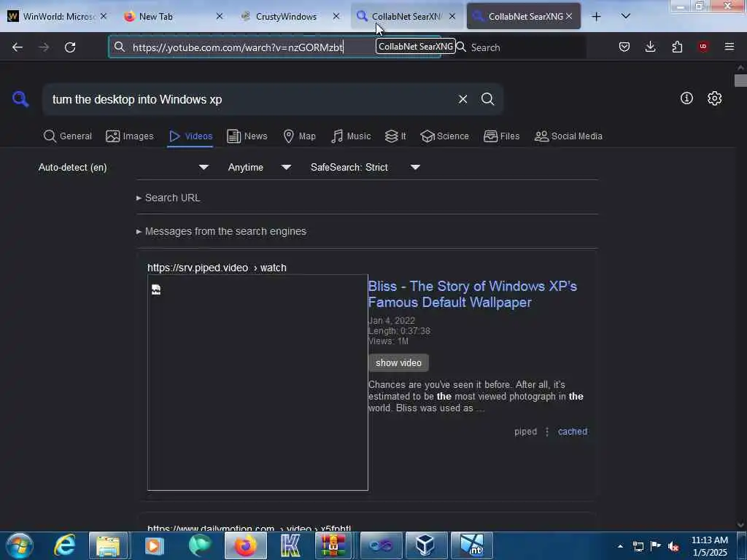Switch to the Images category tab
This screenshot has width=747, height=560.
pyautogui.click(x=130, y=136)
